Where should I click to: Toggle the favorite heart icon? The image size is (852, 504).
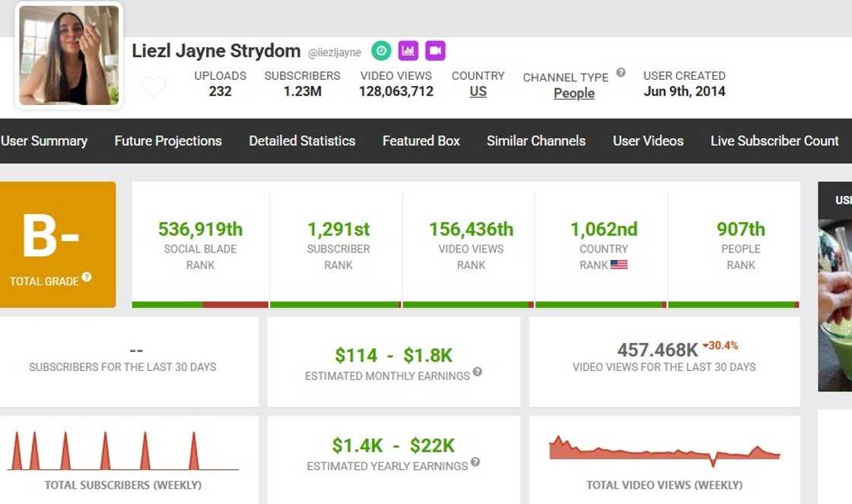click(154, 87)
